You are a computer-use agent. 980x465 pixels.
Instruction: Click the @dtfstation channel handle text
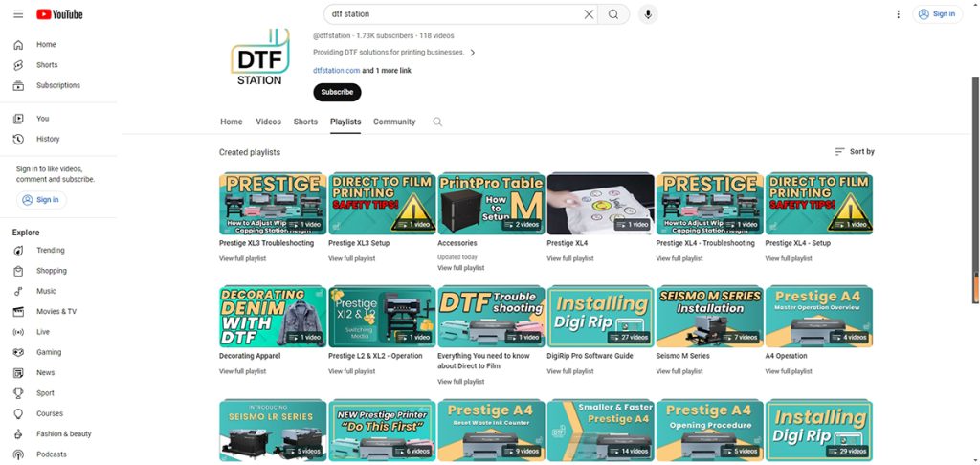point(332,35)
